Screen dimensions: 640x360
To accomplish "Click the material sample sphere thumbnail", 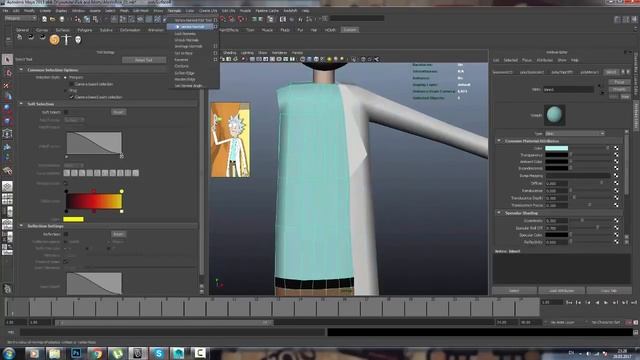I will click(554, 115).
